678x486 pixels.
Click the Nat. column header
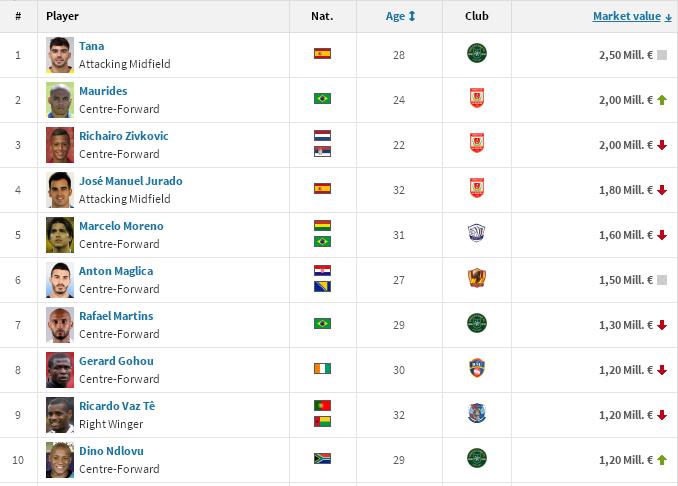(322, 16)
